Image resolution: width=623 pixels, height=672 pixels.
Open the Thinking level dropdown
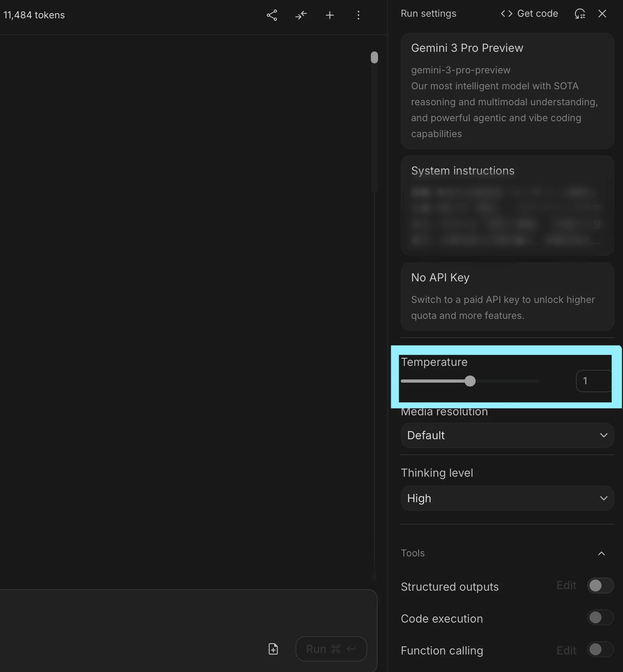pos(507,498)
